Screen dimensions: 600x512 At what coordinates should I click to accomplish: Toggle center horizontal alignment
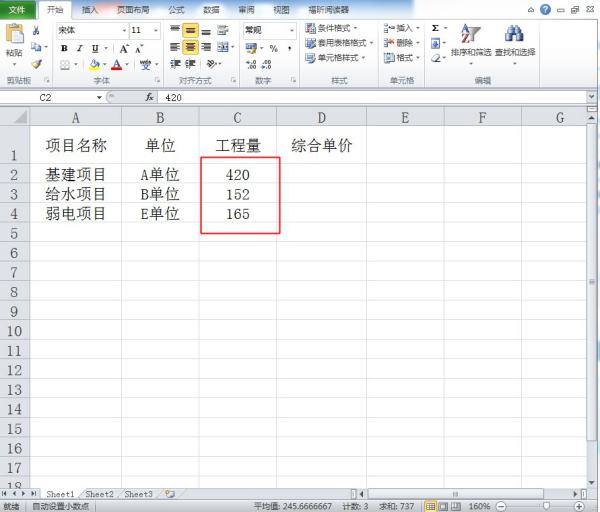pos(190,47)
